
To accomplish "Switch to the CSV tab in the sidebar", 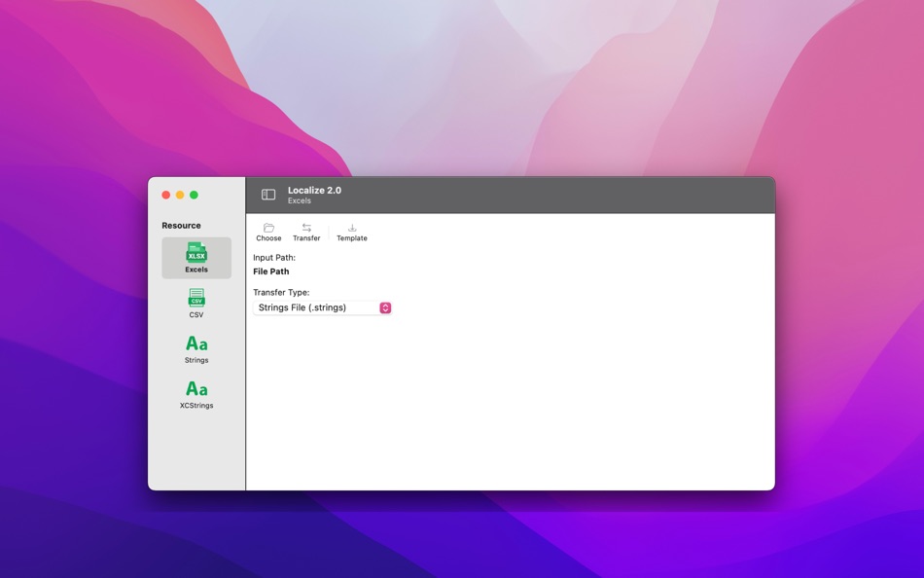I will click(x=195, y=301).
